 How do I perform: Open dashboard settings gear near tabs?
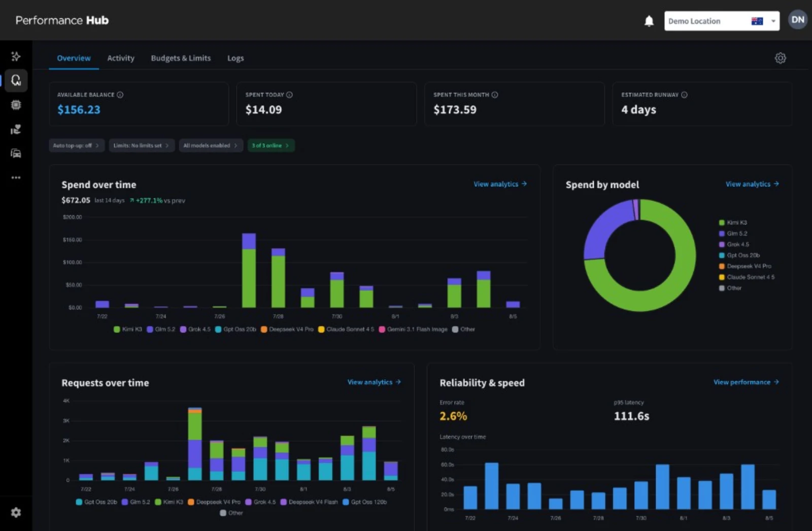pyautogui.click(x=780, y=58)
